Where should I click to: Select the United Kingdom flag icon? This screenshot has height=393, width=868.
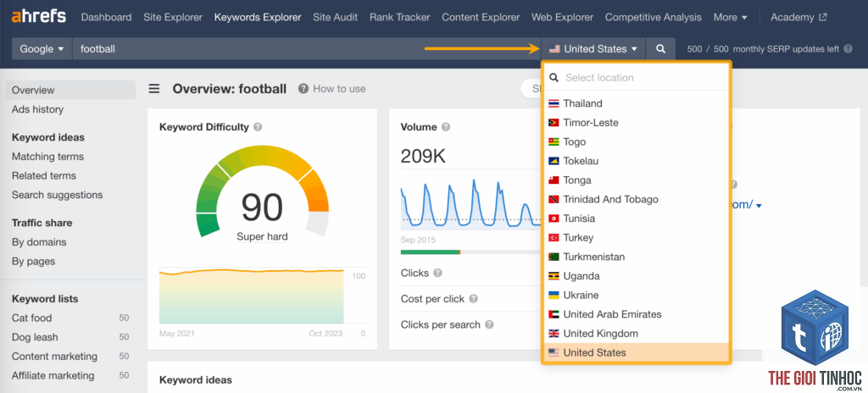coord(554,333)
